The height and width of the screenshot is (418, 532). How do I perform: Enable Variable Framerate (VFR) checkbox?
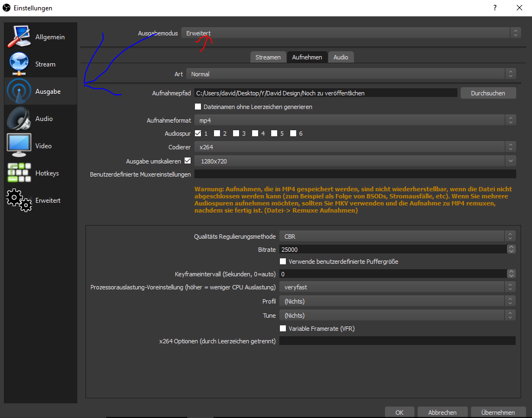coord(283,329)
